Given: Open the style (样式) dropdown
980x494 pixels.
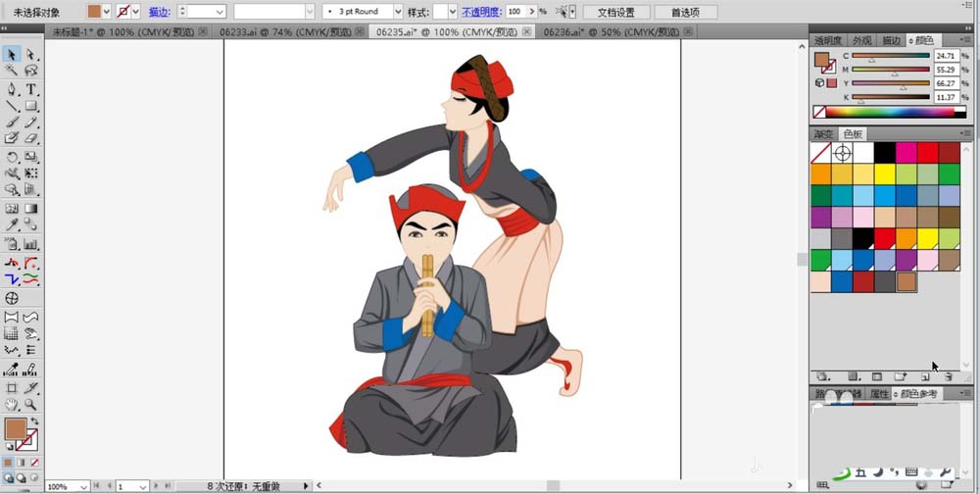Looking at the screenshot, I should point(453,11).
